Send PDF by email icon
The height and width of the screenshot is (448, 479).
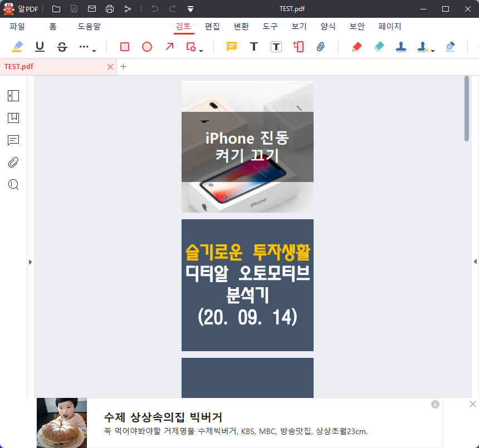tap(92, 9)
